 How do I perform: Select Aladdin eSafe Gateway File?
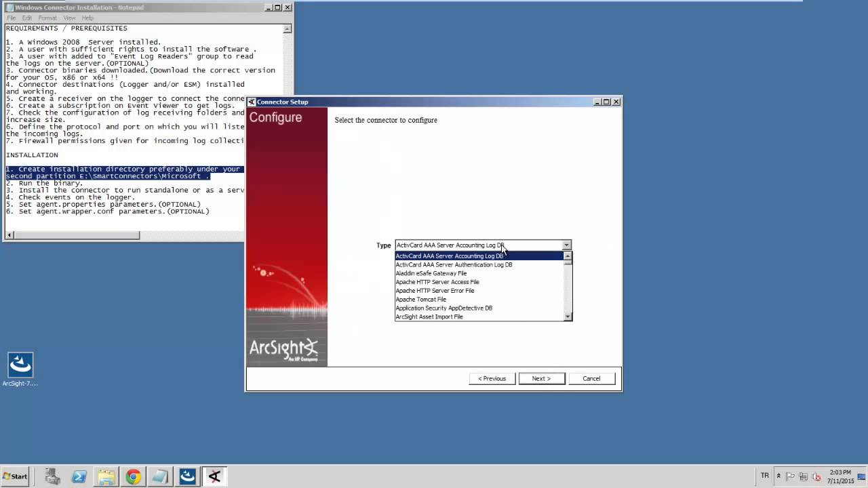(479, 274)
